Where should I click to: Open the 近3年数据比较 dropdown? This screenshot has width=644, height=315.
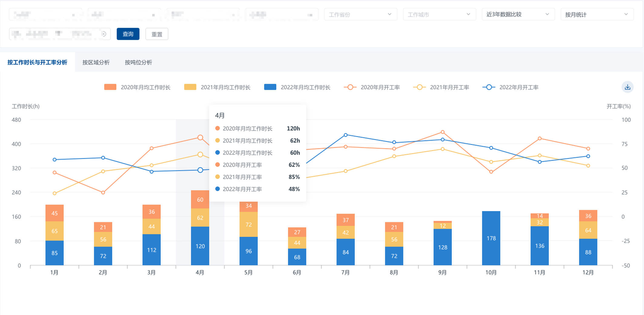(x=518, y=15)
